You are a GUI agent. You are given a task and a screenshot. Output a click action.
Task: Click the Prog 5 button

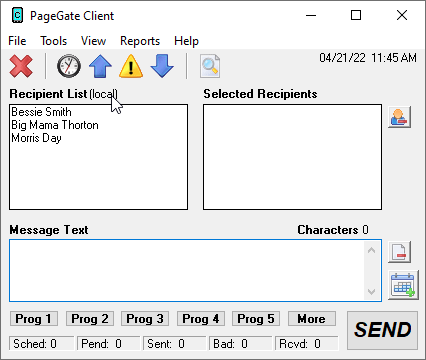point(256,319)
